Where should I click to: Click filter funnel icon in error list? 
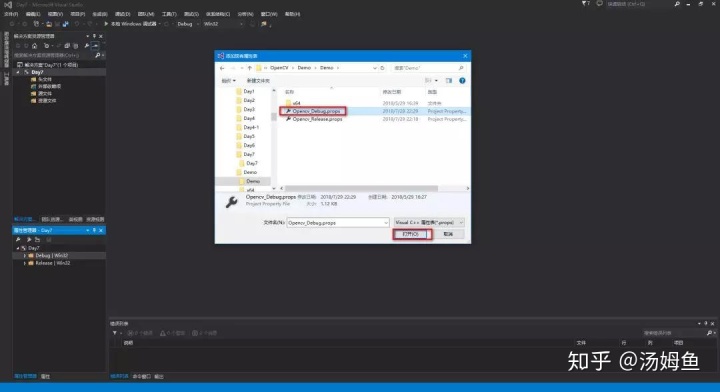(115, 333)
